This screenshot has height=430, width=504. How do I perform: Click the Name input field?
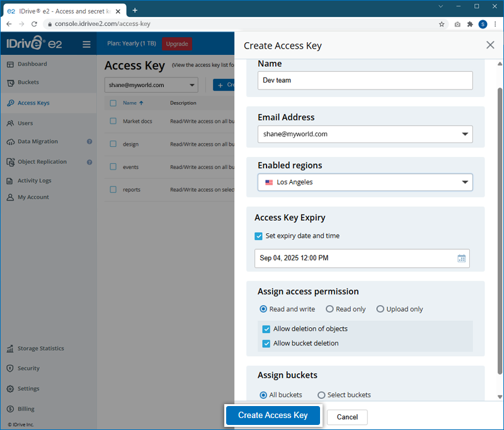click(x=365, y=80)
